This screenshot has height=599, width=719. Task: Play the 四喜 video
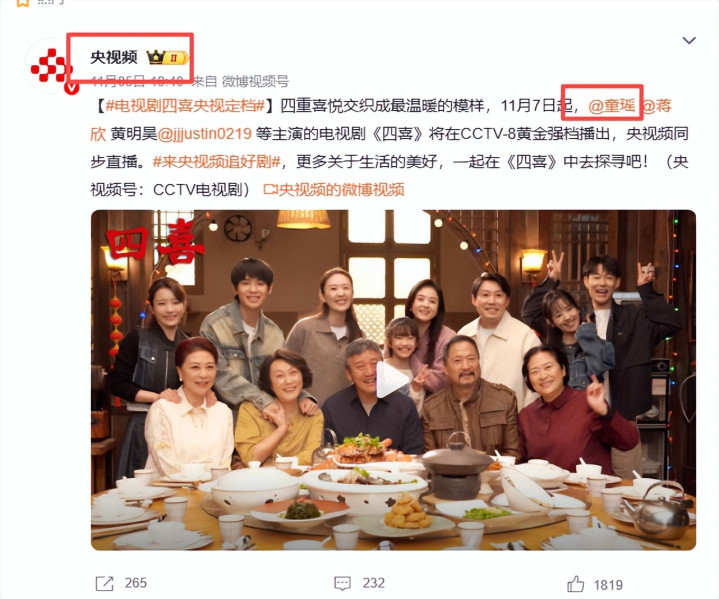tap(391, 379)
